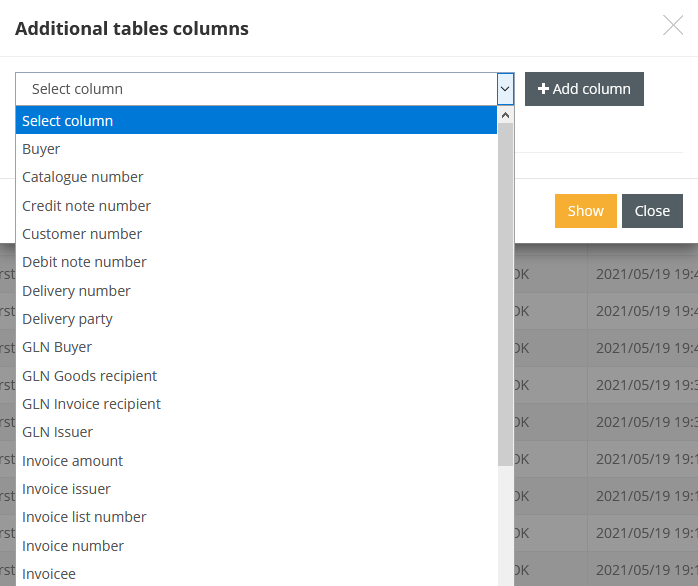This screenshot has height=586, width=698.
Task: Close the dialog with the X icon
Action: (x=673, y=26)
